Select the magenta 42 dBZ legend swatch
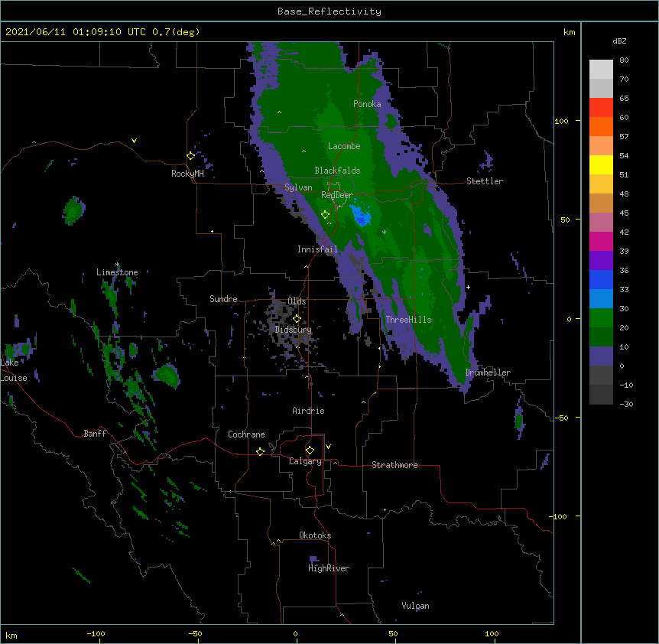659x644 pixels. 601,241
